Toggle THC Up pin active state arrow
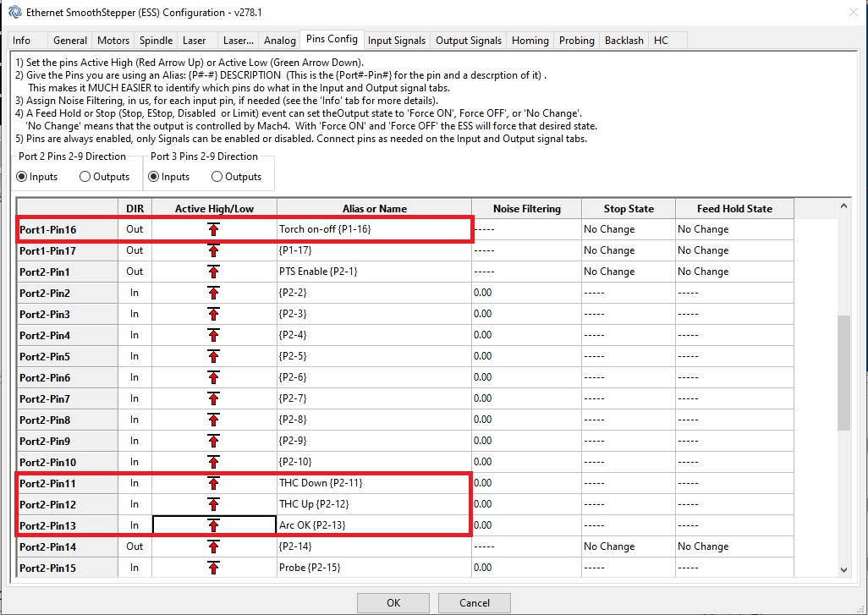Screen dimensions: 868x615 (213, 504)
